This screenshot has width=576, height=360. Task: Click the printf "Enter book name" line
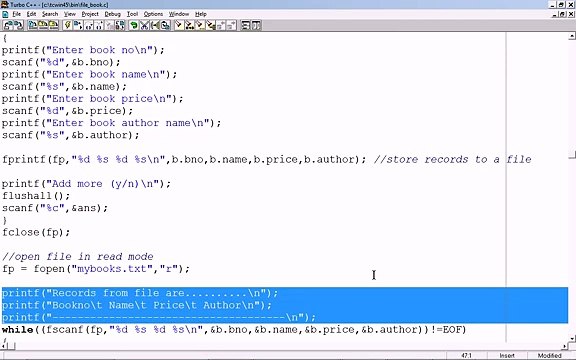(89, 74)
